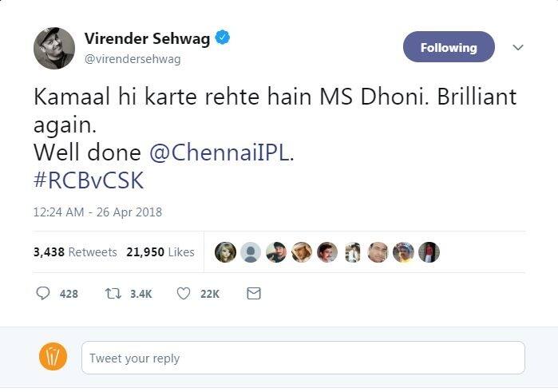Open Virender Sehwag's profile photo
This screenshot has height=392, width=558.
[x=53, y=48]
